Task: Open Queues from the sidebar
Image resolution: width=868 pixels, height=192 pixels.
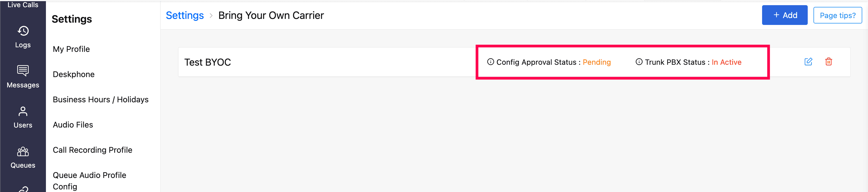Action: pyautogui.click(x=23, y=157)
